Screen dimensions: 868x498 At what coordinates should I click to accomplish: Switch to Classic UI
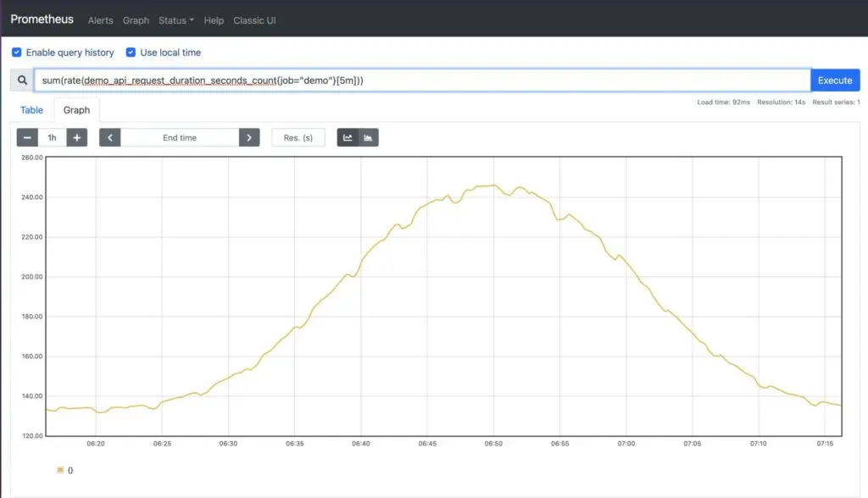click(254, 20)
